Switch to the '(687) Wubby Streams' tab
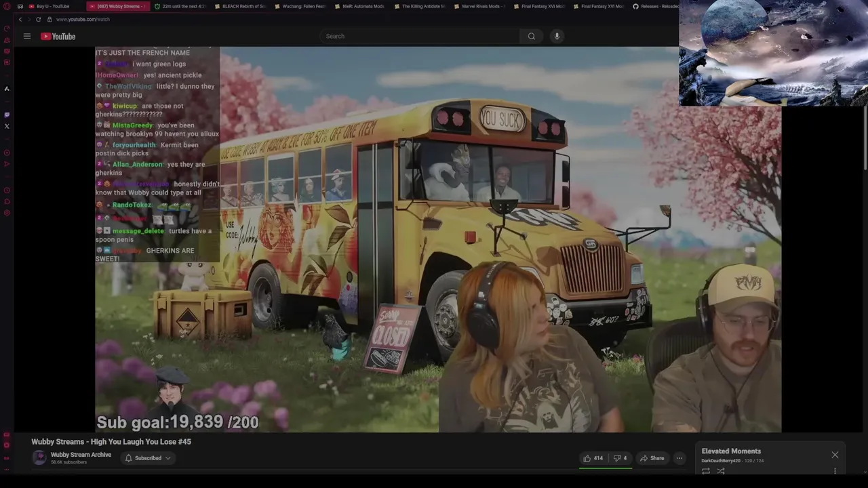Viewport: 868px width, 488px height. (x=117, y=6)
